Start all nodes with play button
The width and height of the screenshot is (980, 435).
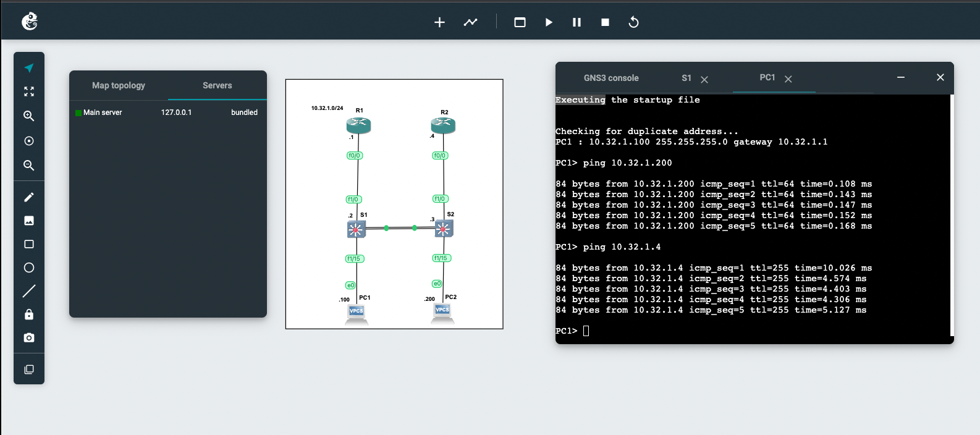549,22
